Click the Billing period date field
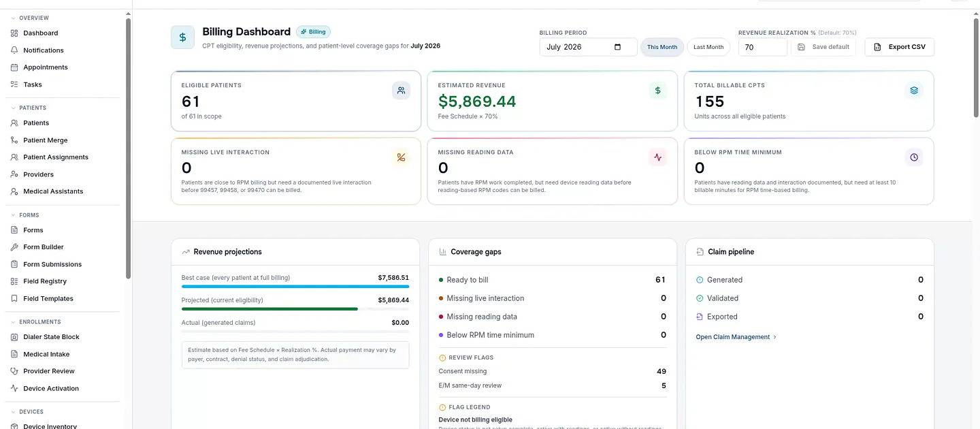980x429 pixels. 588,47
